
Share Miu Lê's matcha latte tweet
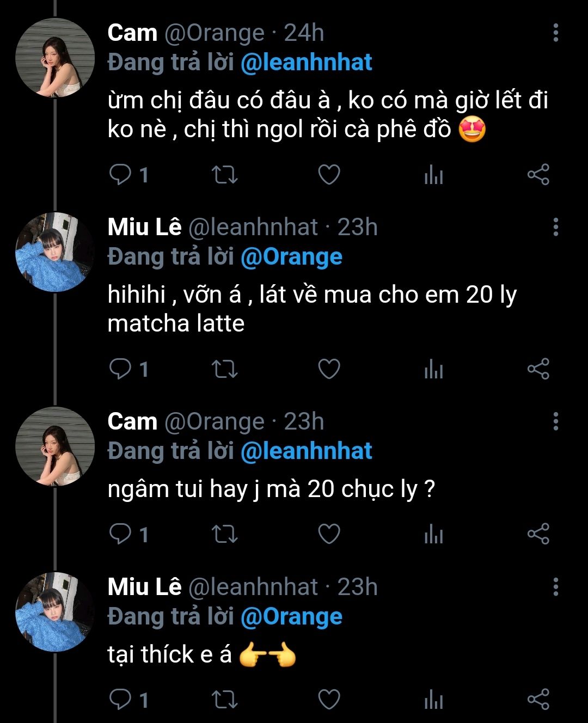pos(538,369)
